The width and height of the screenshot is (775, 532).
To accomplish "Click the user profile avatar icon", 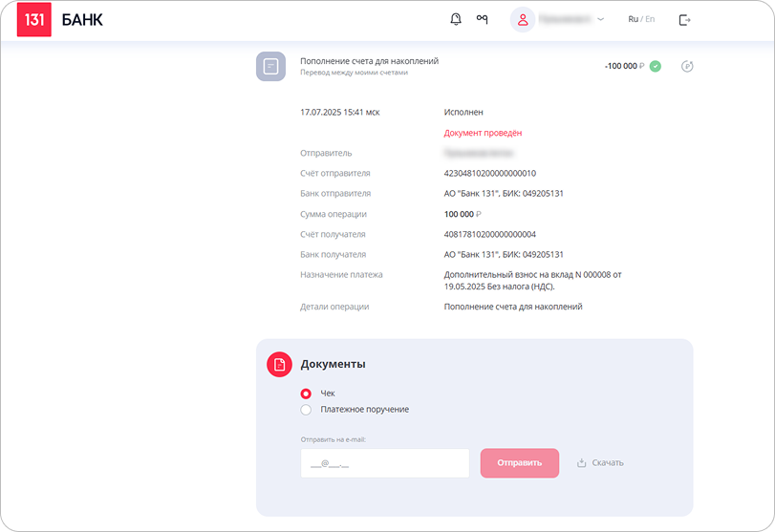I will pyautogui.click(x=522, y=19).
